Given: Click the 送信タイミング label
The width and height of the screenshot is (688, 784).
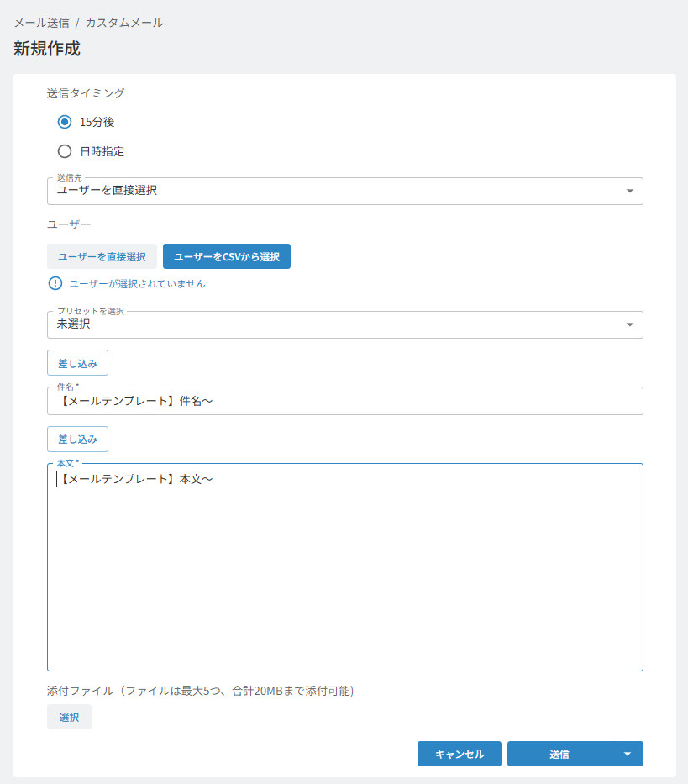Looking at the screenshot, I should point(86,93).
